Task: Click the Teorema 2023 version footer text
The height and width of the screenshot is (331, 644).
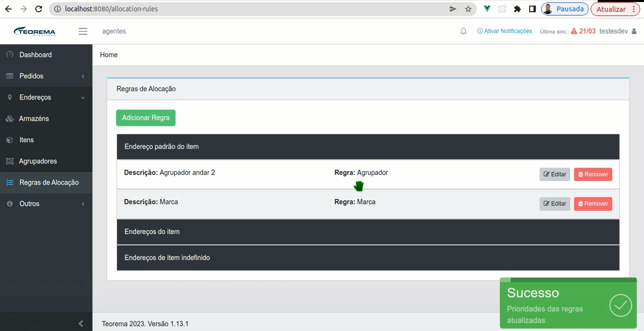Action: coord(145,324)
